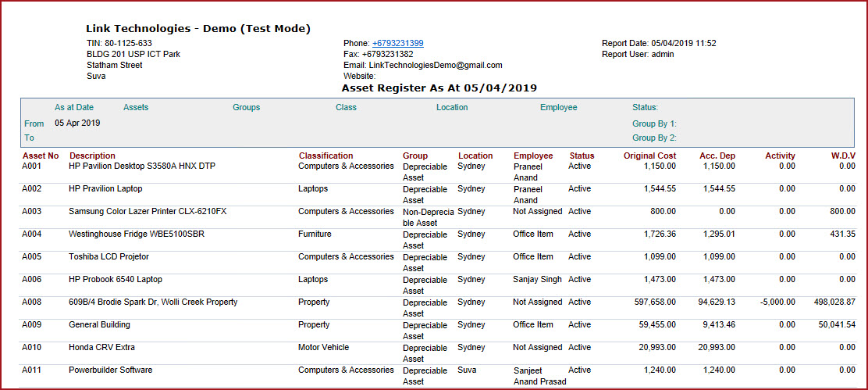Screen dimensions: 868x390
Task: Select the 'Activity' column header
Action: [781, 156]
